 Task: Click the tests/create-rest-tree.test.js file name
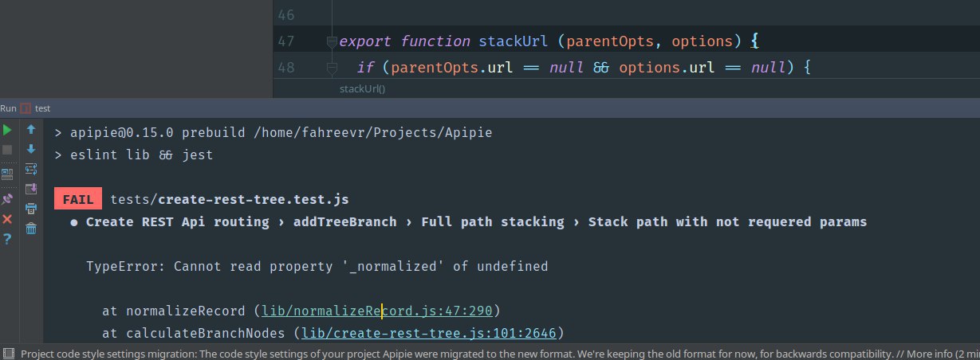pos(230,199)
